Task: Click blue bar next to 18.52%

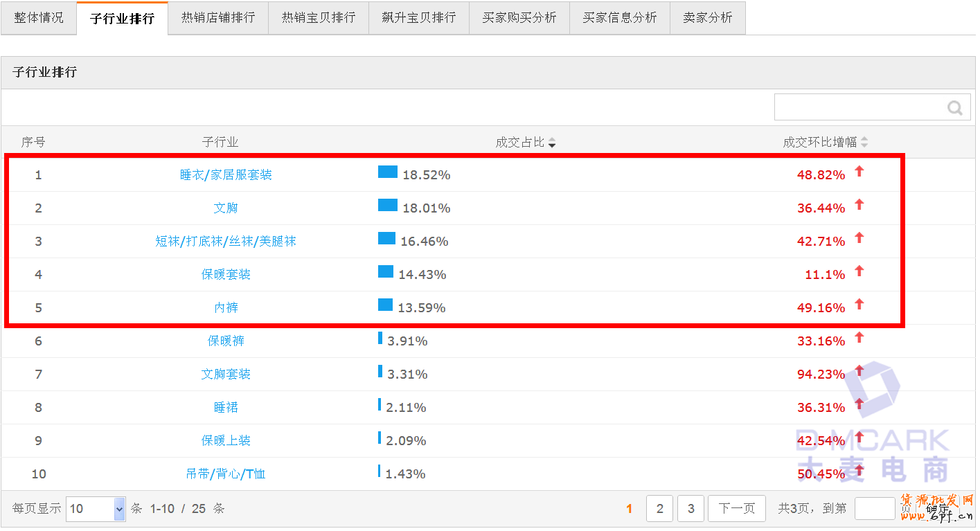Action: (x=388, y=172)
